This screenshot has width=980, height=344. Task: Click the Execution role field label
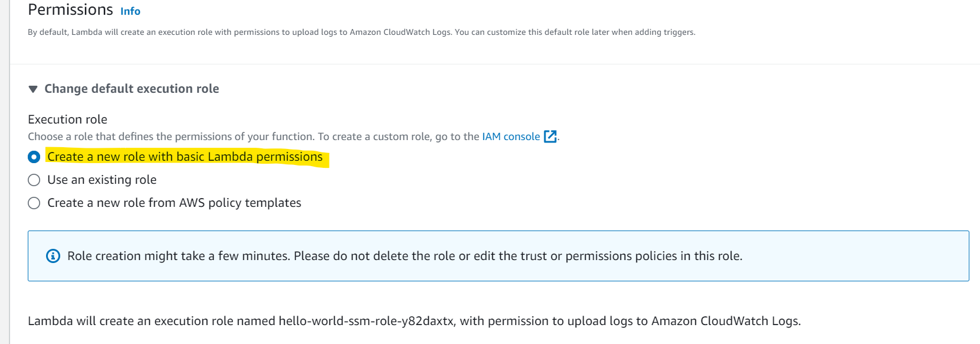(67, 119)
